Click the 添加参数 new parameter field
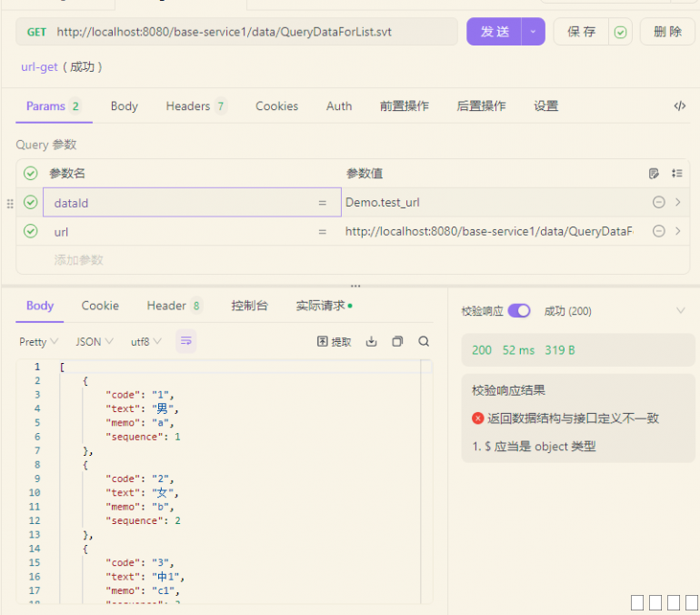 [x=79, y=260]
